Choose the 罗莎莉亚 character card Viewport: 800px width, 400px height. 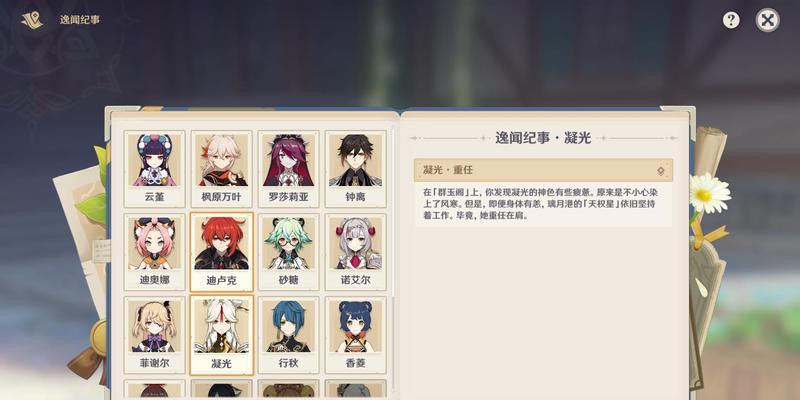(288, 168)
